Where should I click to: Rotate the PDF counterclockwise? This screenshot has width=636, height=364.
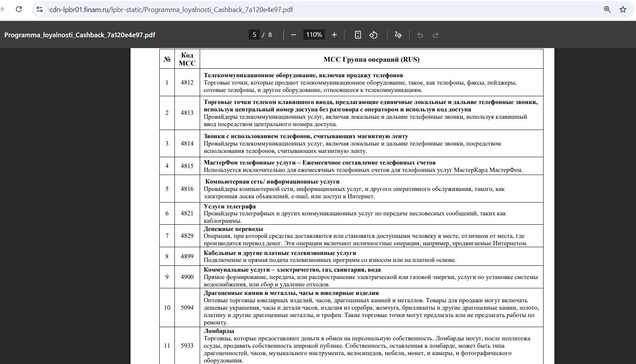click(x=373, y=35)
